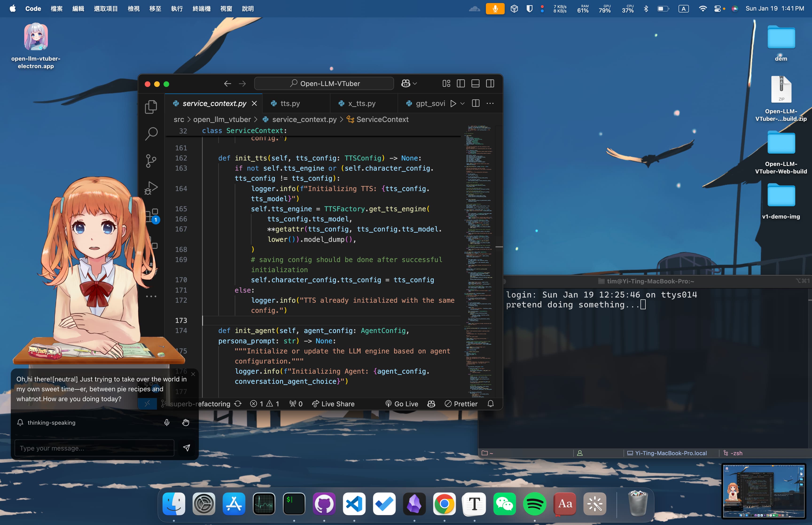Show additional activity bar views ellipsis

click(x=151, y=296)
